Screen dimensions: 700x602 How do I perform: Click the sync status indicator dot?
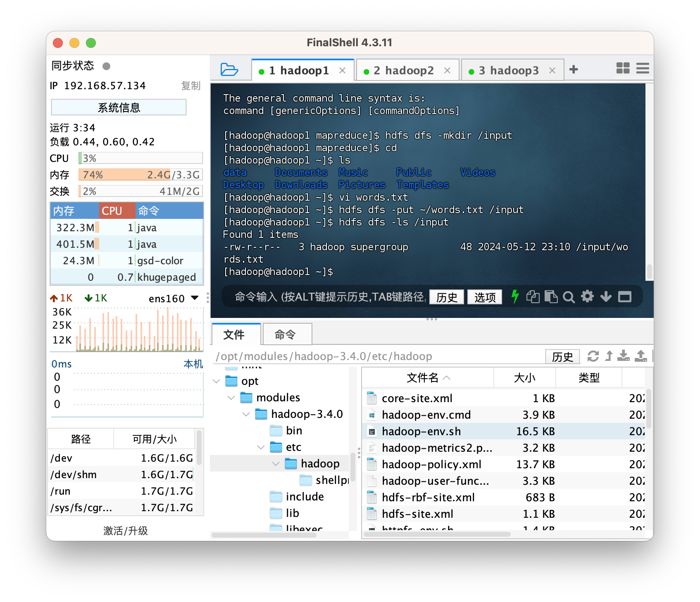106,66
